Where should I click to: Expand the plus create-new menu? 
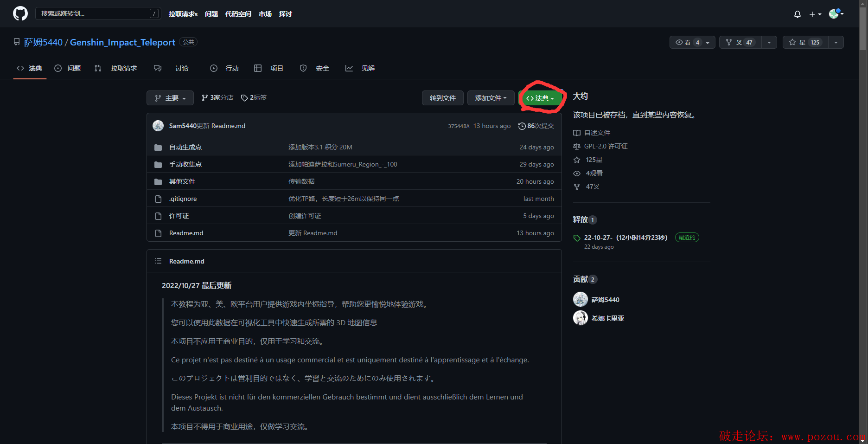(815, 14)
